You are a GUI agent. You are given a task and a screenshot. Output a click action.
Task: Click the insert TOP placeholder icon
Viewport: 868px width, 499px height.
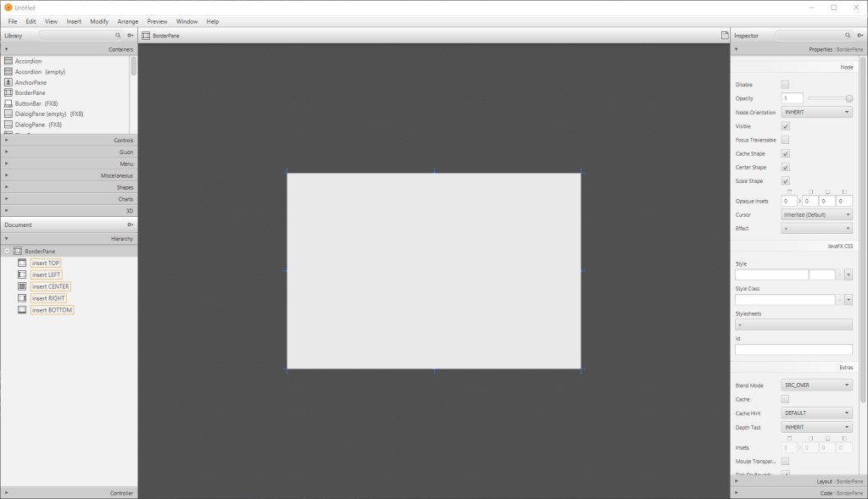[x=22, y=263]
